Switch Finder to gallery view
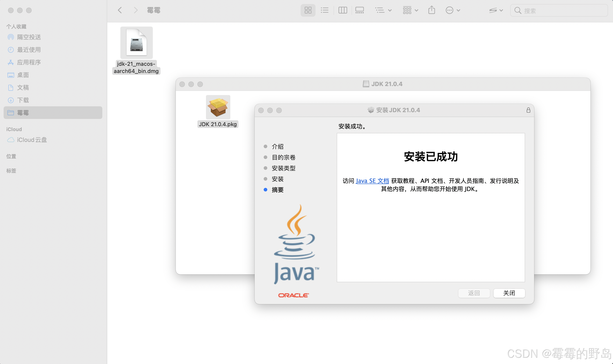 (x=359, y=10)
